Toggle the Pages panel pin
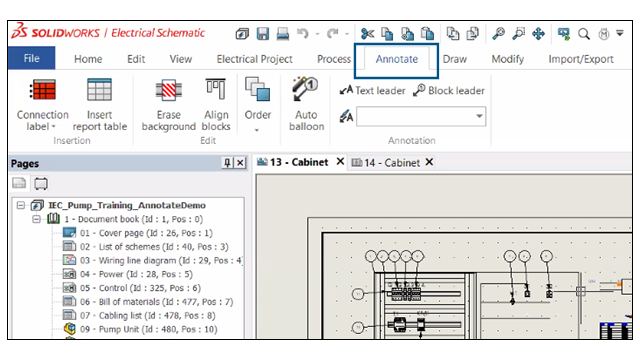The image size is (640, 360). (x=227, y=163)
